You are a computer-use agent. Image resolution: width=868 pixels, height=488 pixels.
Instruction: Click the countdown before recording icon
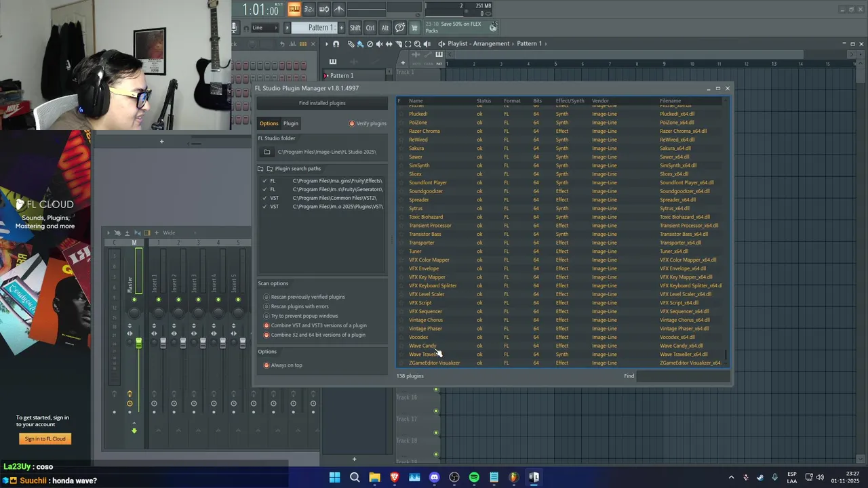coord(309,9)
